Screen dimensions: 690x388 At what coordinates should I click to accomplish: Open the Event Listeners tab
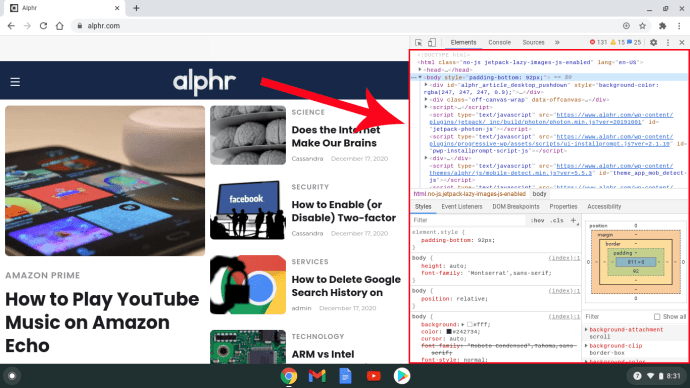coord(462,206)
